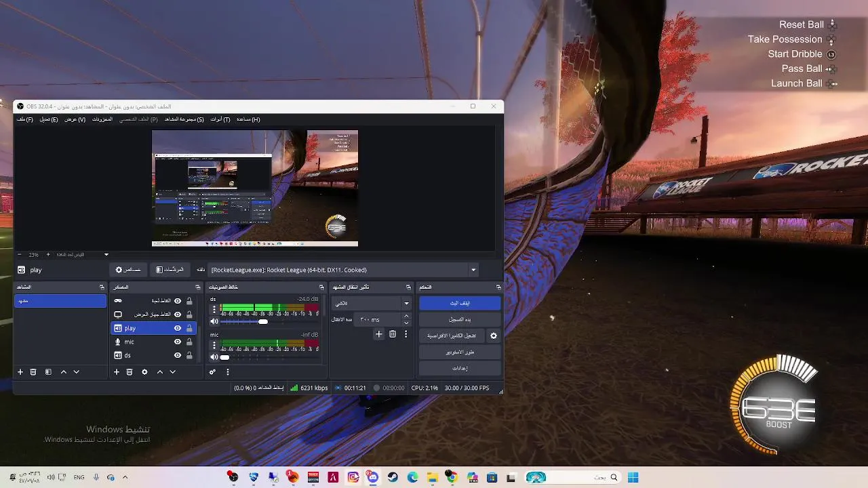This screenshot has width=868, height=488.
Task: Hide the play source with eye icon
Action: [x=178, y=328]
